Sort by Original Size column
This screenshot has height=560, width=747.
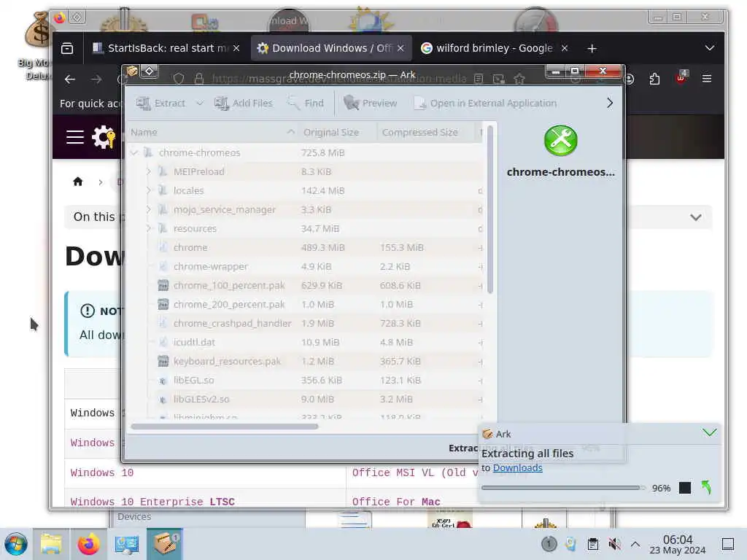(x=337, y=133)
